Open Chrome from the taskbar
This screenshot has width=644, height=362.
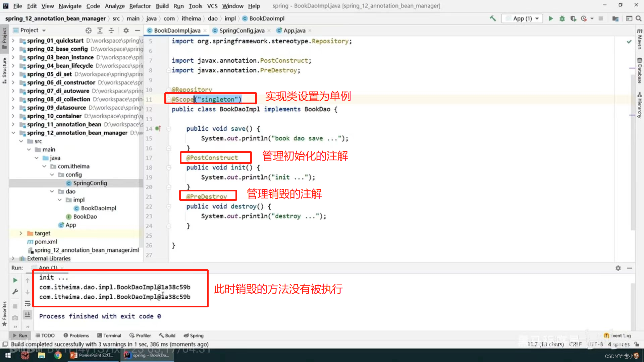click(x=58, y=355)
